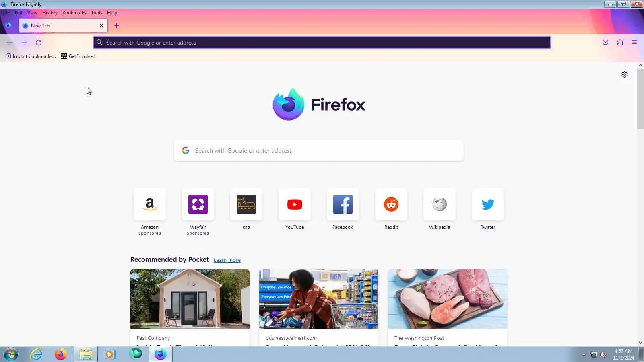
Task: Open the Bookmarks menu
Action: coord(74,13)
